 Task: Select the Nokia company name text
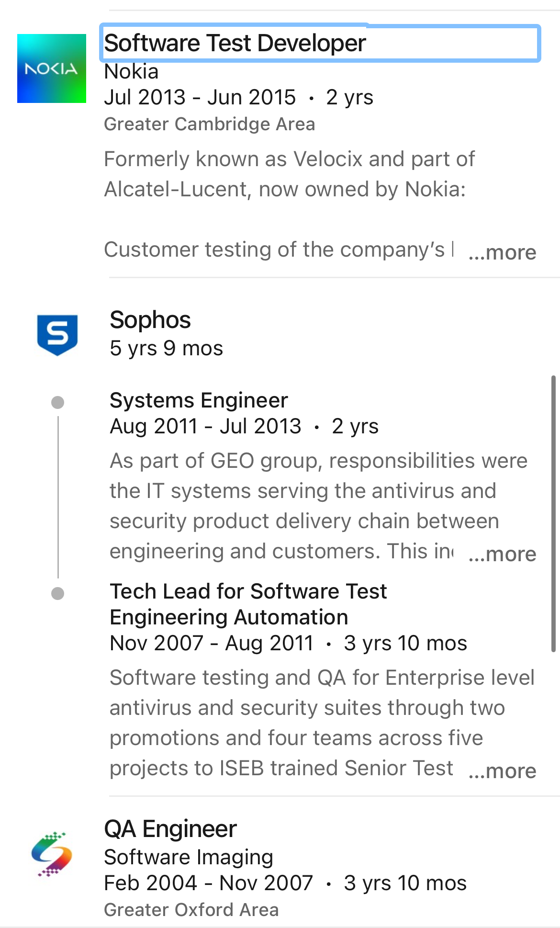click(x=131, y=71)
